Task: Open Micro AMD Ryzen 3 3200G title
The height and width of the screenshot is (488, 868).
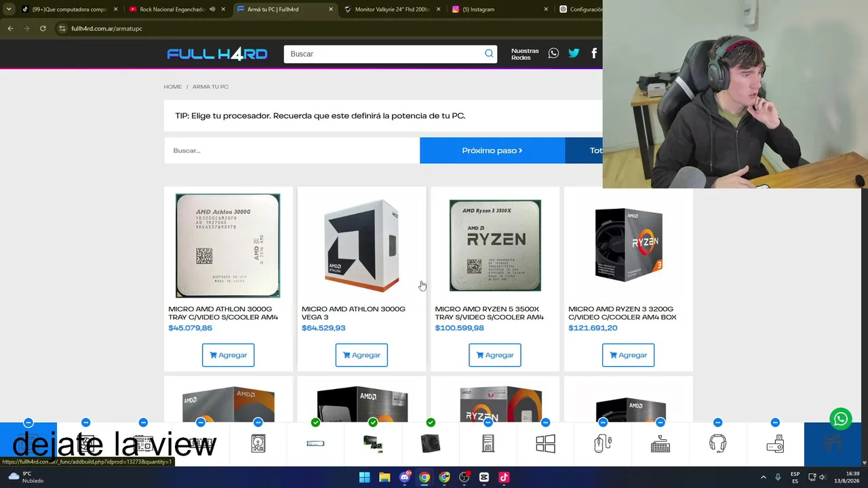Action: (x=623, y=313)
